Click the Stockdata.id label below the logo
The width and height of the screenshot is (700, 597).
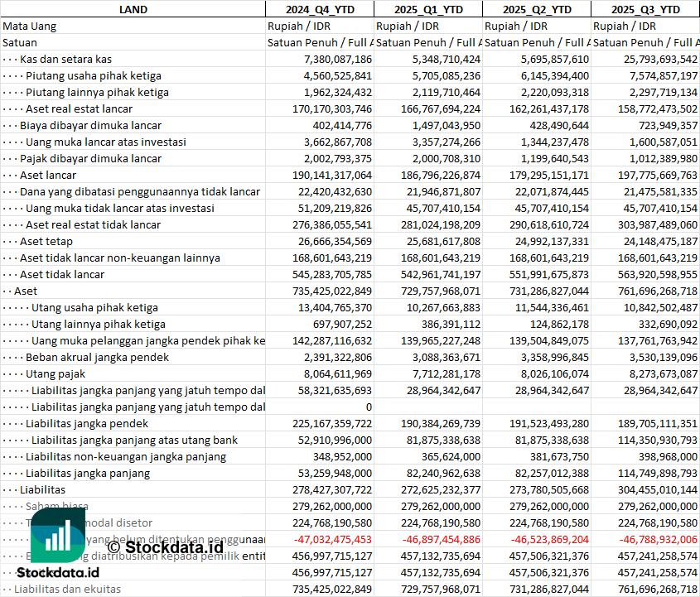(x=58, y=572)
